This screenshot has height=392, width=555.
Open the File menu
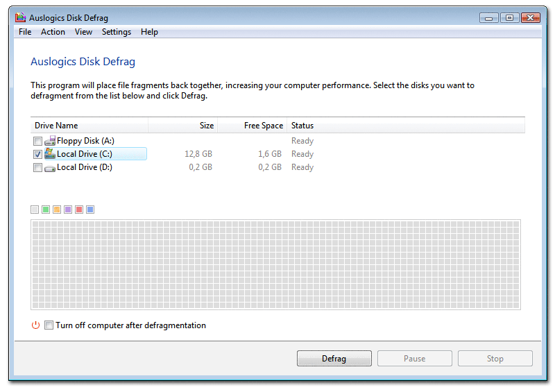point(25,32)
